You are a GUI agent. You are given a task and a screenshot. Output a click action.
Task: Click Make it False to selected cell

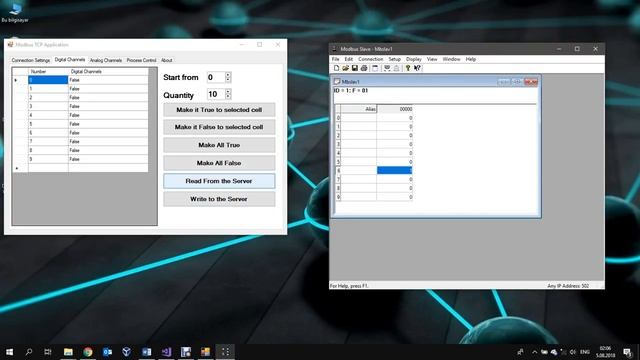[x=219, y=127]
